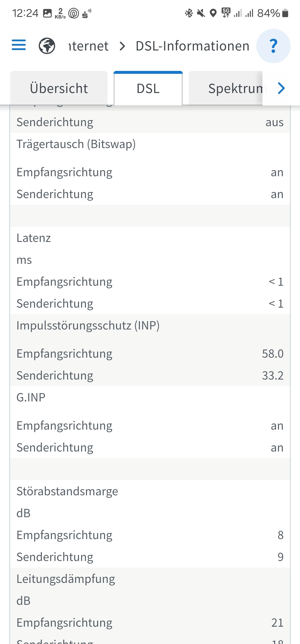Tap the 5G network indicator icon
This screenshot has width=300, height=644.
226,13
